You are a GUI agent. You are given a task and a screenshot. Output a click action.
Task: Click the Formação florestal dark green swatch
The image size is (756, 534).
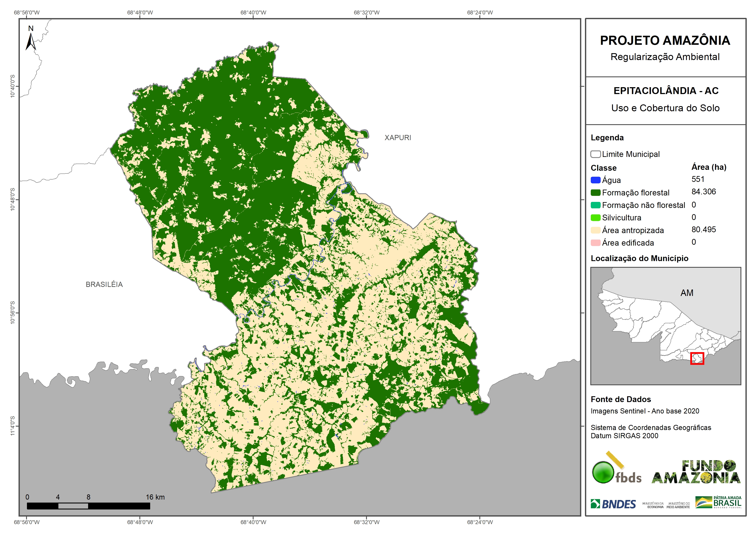(595, 192)
